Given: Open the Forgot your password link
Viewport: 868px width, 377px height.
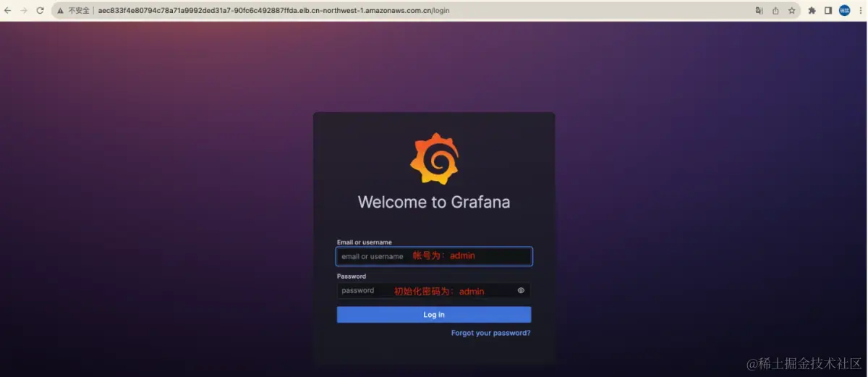Looking at the screenshot, I should 490,333.
